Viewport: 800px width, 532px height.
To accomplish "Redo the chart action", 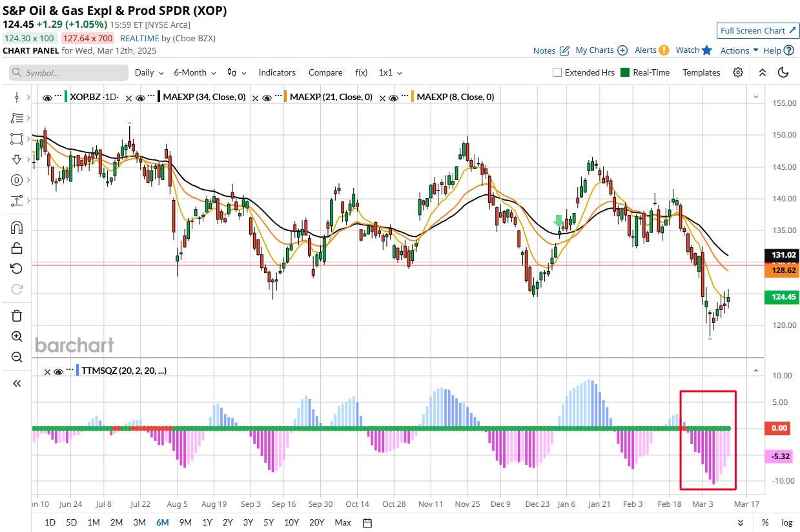I will coord(17,289).
